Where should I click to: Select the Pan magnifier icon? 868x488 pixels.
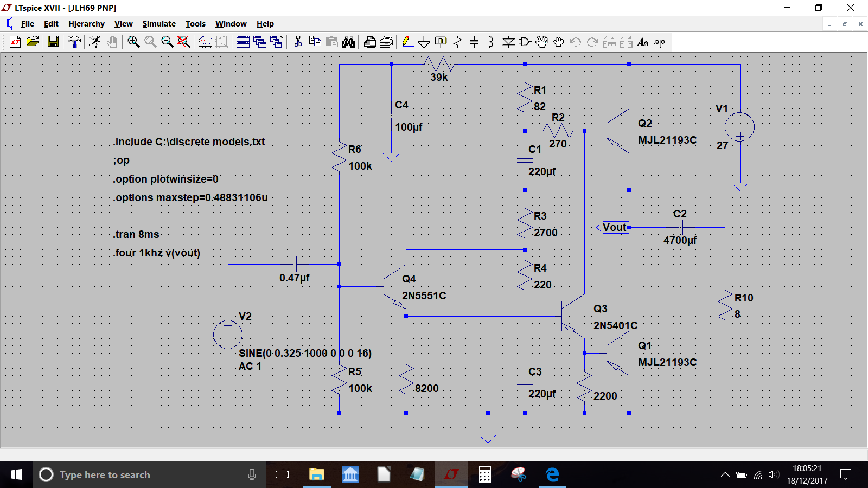pyautogui.click(x=150, y=42)
